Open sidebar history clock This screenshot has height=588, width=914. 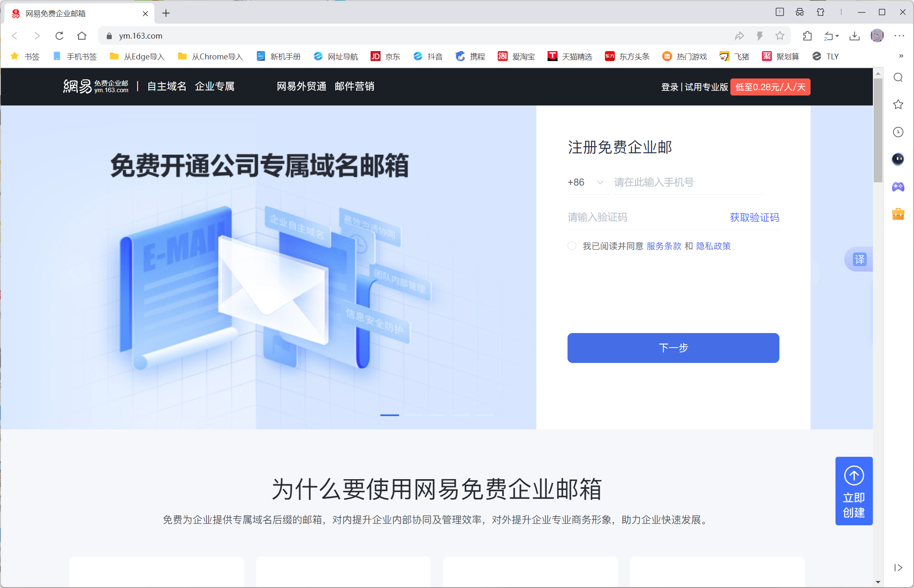point(898,132)
